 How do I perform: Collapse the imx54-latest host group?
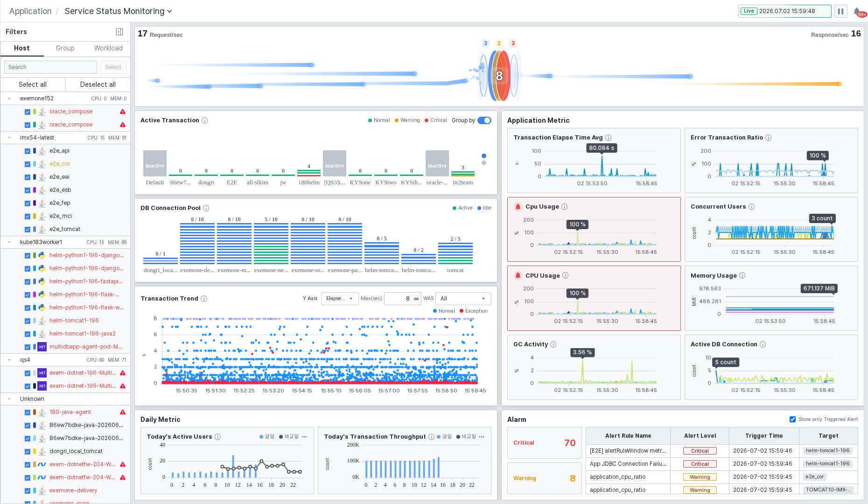(9, 138)
